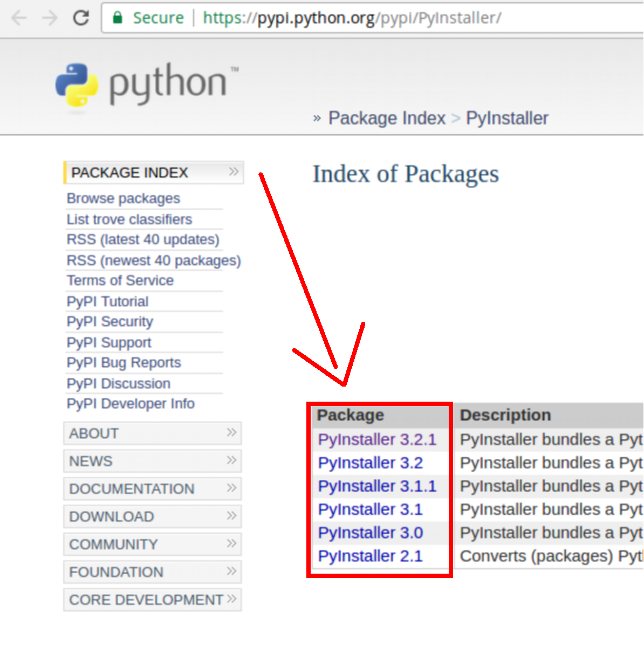This screenshot has width=644, height=668.
Task: Click the browser address bar URL
Action: pos(352,18)
